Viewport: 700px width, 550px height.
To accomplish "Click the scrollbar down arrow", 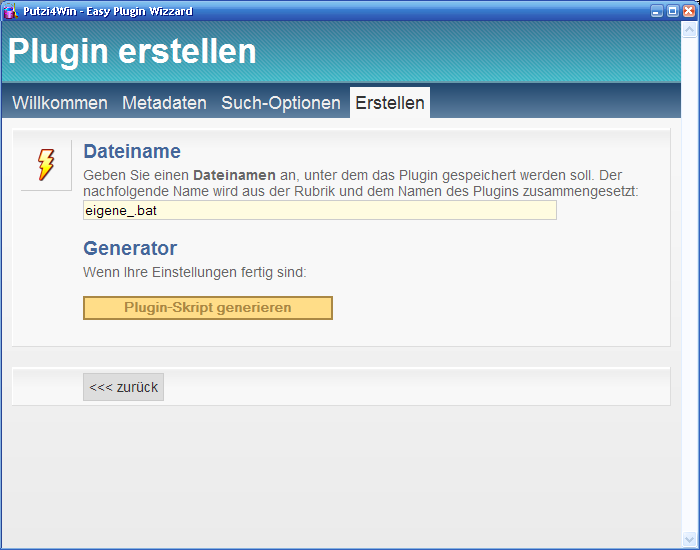I will [x=689, y=540].
